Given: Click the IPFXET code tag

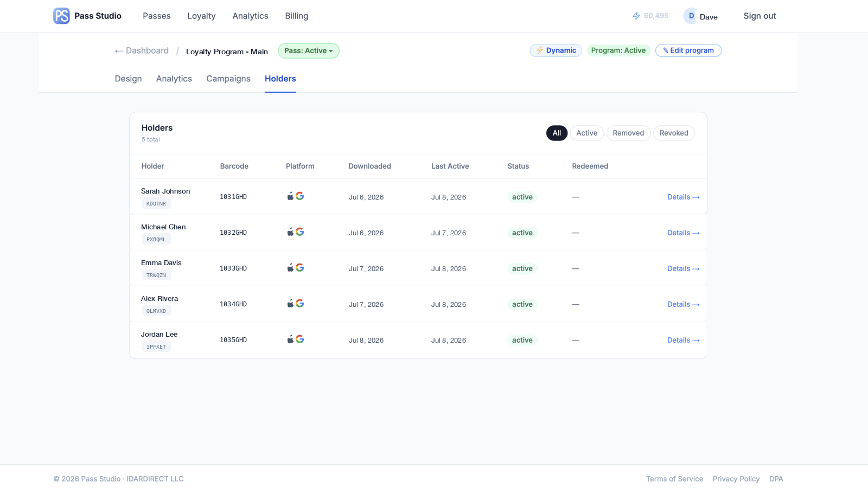Looking at the screenshot, I should (x=156, y=347).
